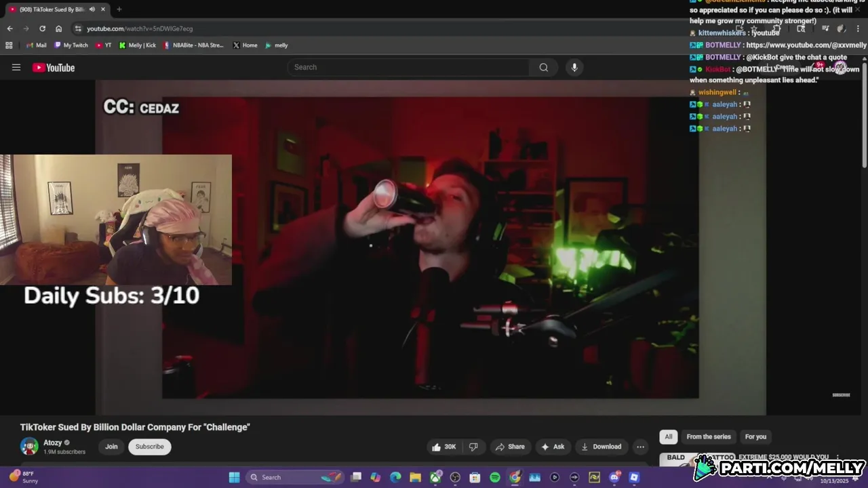
Task: Select the For you chip
Action: (x=755, y=436)
